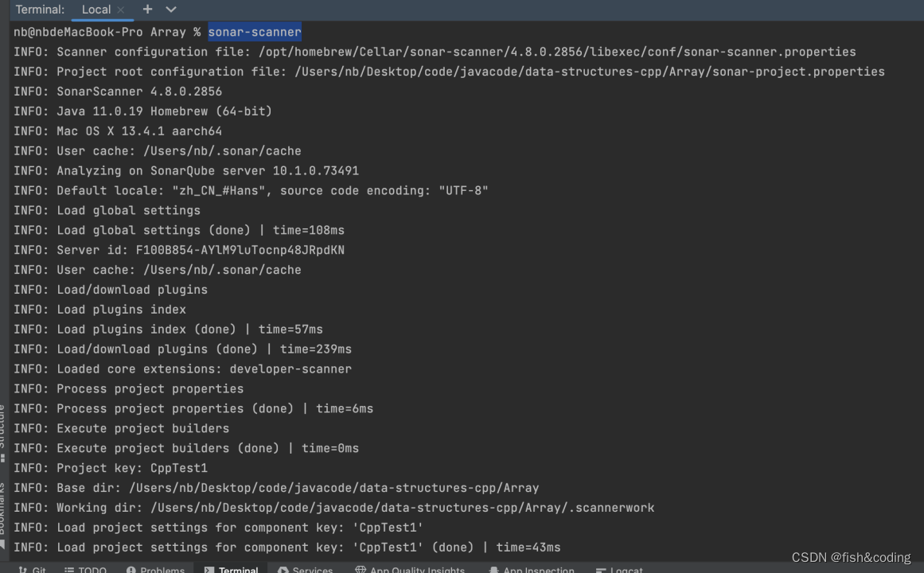The height and width of the screenshot is (573, 924).
Task: Open the App Inspection panel
Action: pyautogui.click(x=532, y=570)
